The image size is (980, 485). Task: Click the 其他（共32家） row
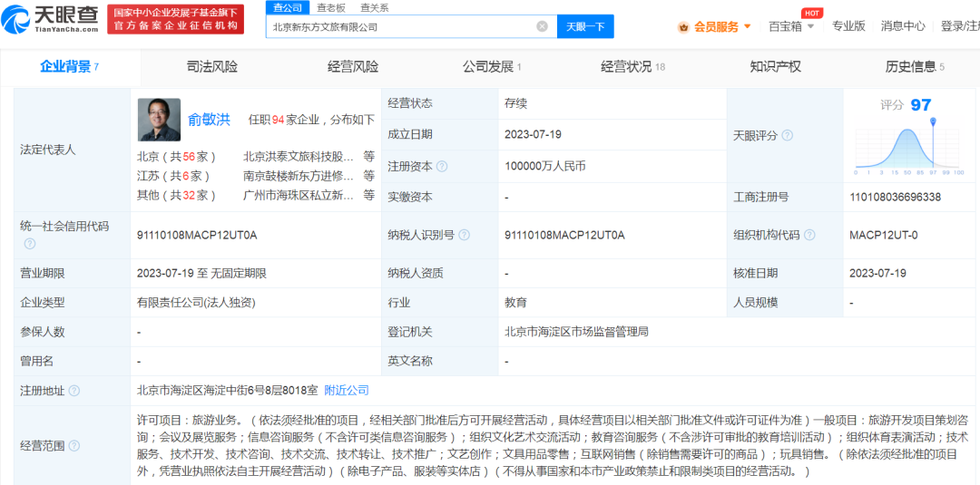(x=256, y=195)
